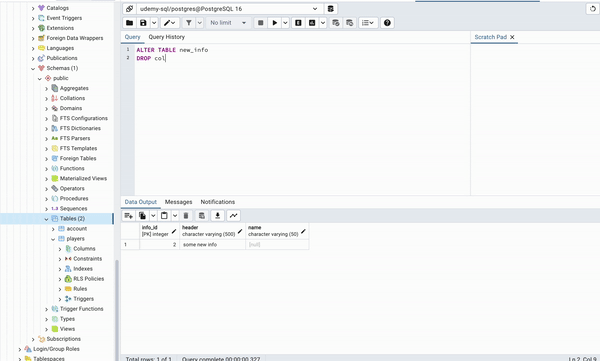Click the Filter funnel icon
The height and width of the screenshot is (361, 600).
[189, 23]
